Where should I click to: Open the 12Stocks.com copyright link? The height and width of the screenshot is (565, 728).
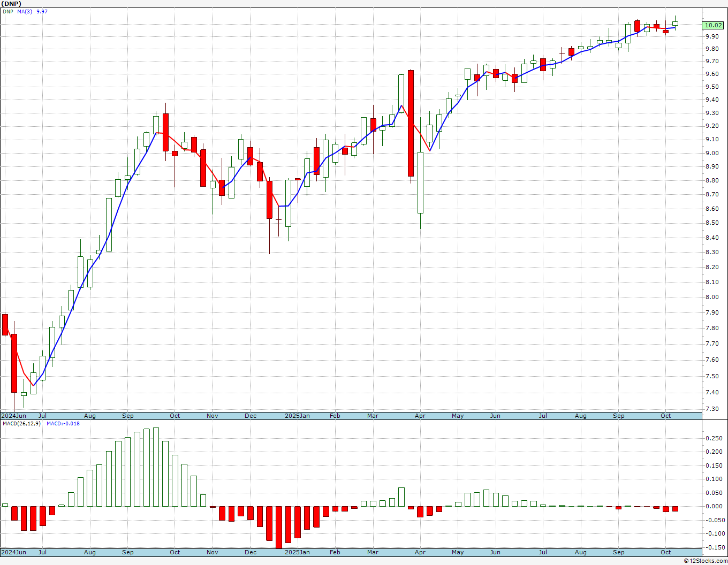coord(704,561)
